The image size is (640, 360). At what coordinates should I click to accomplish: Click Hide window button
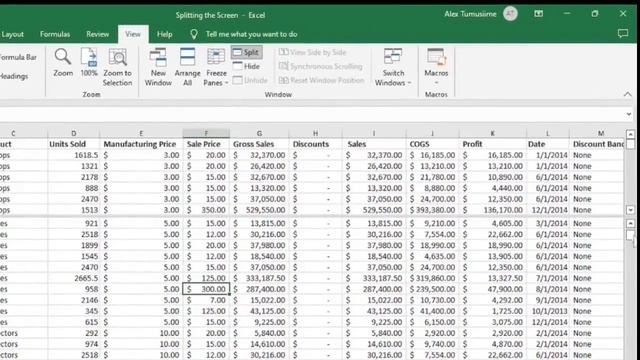click(x=246, y=66)
